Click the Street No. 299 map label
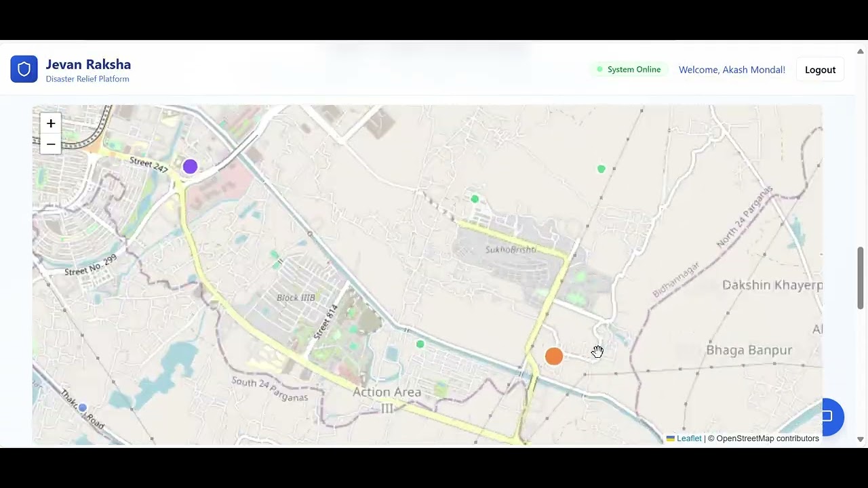 tap(91, 265)
